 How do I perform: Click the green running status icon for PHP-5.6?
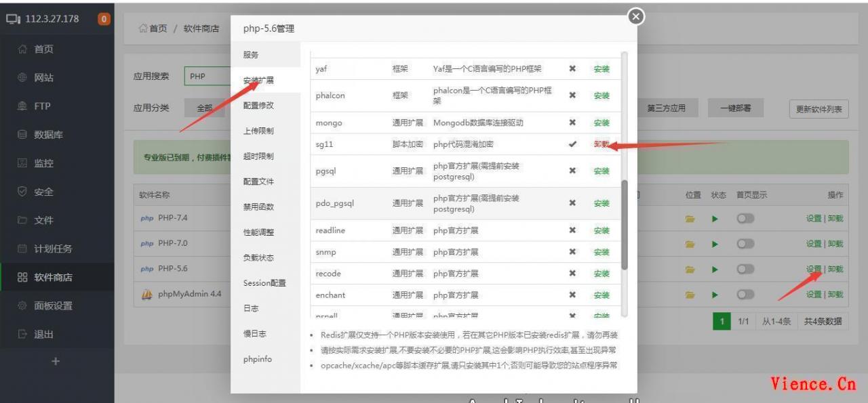713,269
